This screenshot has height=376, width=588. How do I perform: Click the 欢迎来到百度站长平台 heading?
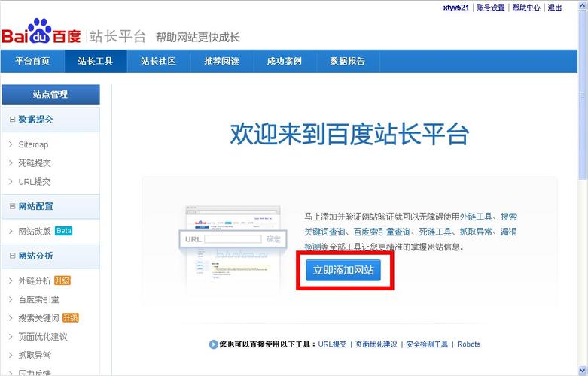349,134
